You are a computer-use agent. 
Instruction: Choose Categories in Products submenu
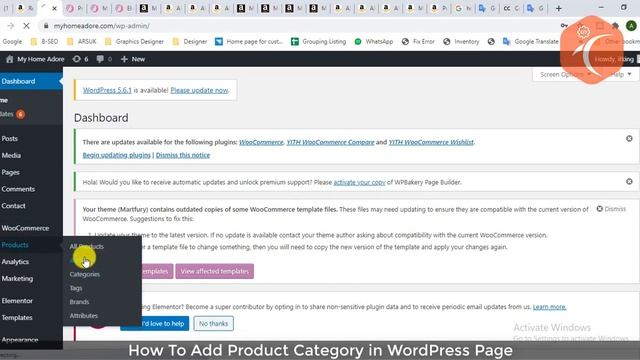[84, 274]
